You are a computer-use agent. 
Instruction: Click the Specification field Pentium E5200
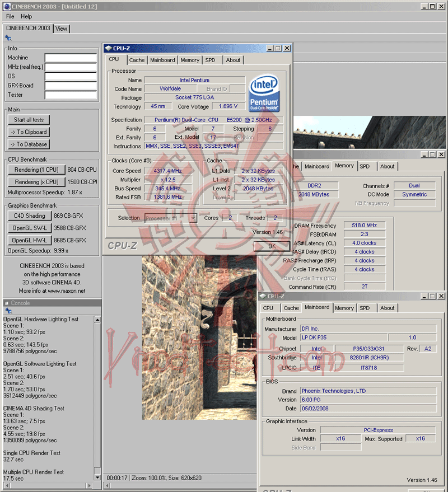pyautogui.click(x=213, y=120)
